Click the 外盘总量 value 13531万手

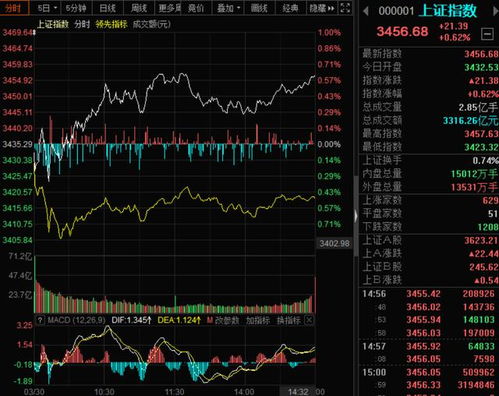(474, 187)
